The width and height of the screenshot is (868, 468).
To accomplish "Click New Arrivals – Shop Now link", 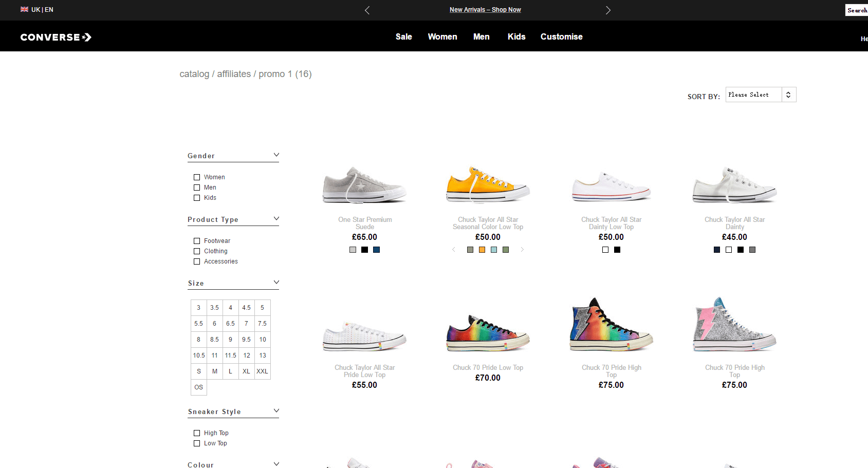I will tap(485, 10).
